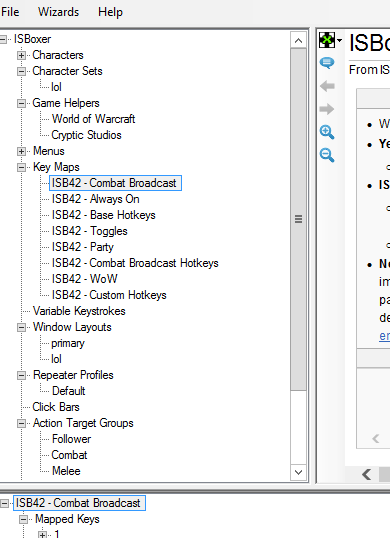Open the Wizards menu
This screenshot has width=390, height=538.
pyautogui.click(x=58, y=12)
